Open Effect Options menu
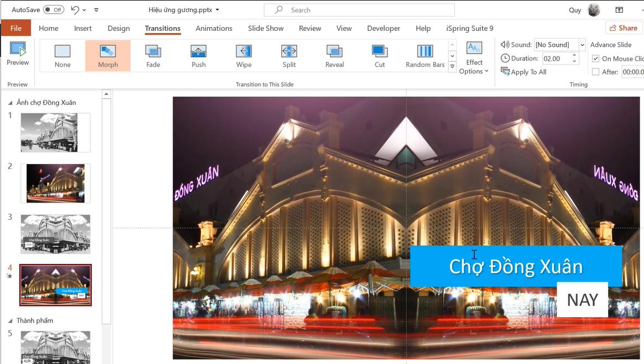The width and height of the screenshot is (644, 364). tap(474, 57)
